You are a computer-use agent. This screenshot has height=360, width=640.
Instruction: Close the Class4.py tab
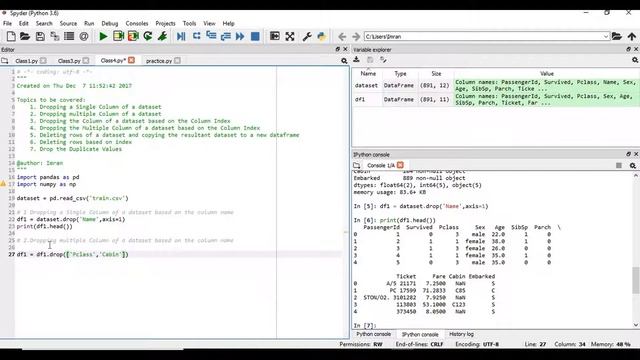(131, 60)
